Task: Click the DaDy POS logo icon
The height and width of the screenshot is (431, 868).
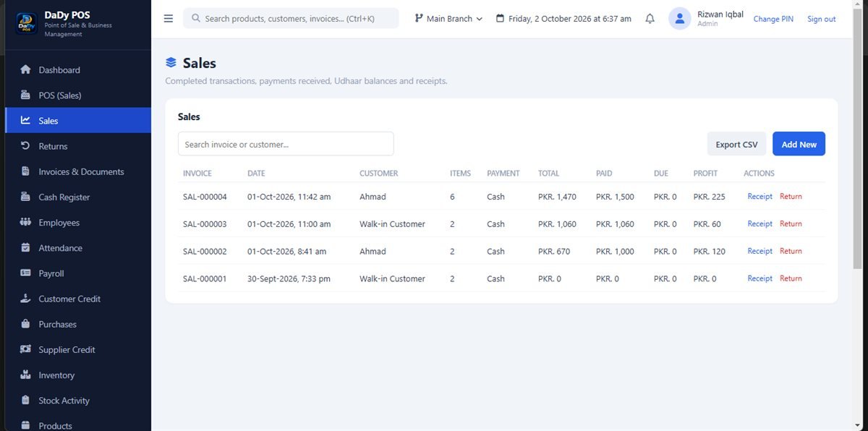Action: (x=26, y=24)
